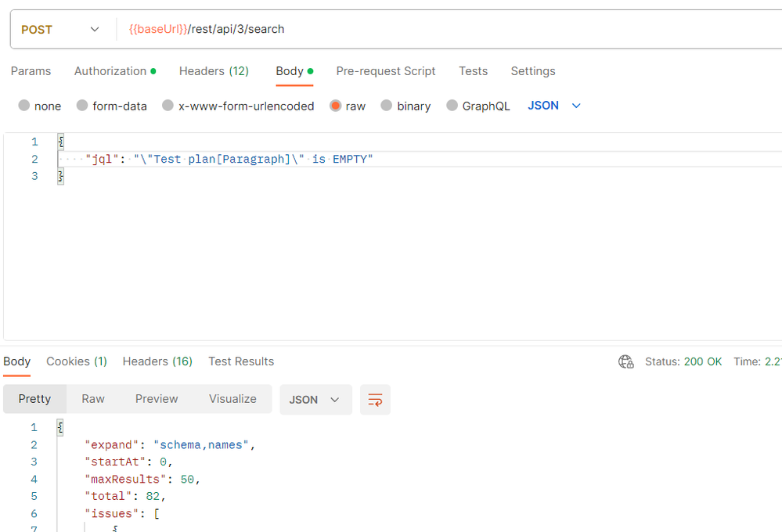
Task: Click the "issues" array response line
Action: click(121, 513)
